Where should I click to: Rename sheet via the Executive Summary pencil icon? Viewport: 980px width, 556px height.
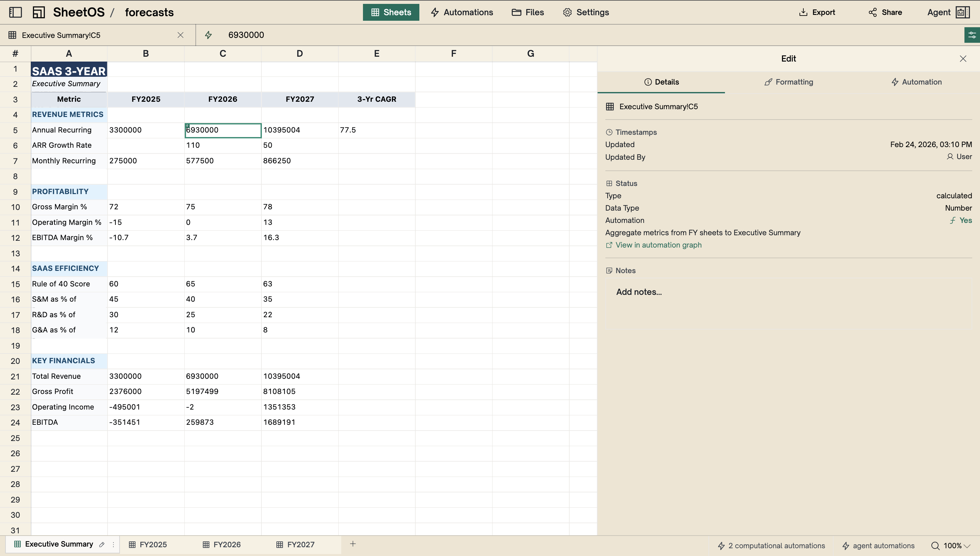click(102, 544)
